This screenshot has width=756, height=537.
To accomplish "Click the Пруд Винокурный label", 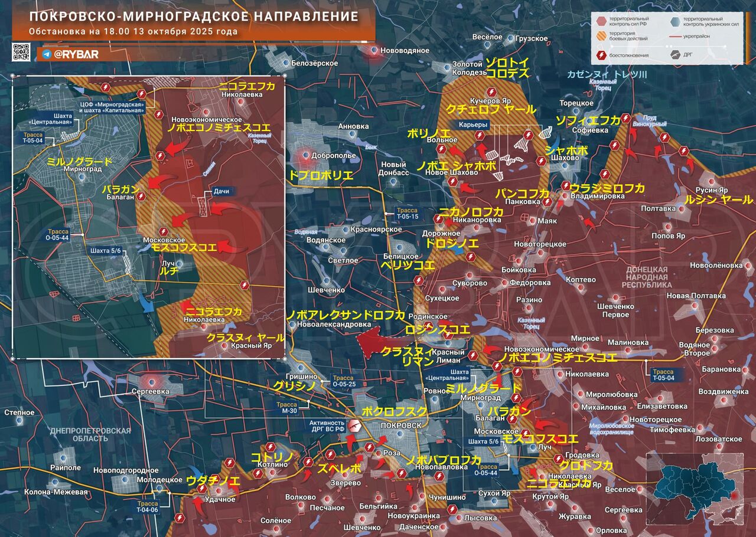I will (x=649, y=122).
